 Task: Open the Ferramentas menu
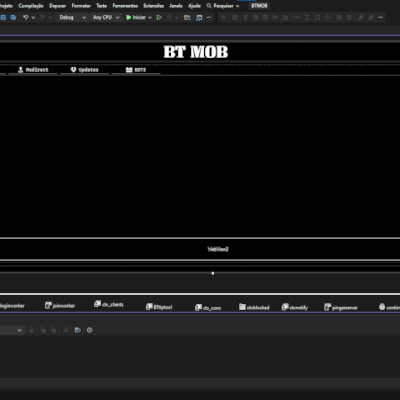125,6
